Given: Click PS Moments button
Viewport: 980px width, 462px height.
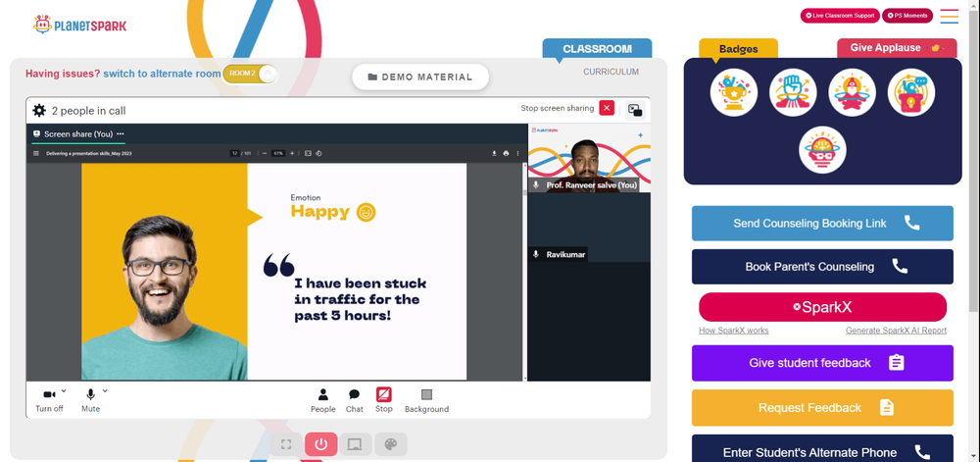Looking at the screenshot, I should (907, 16).
